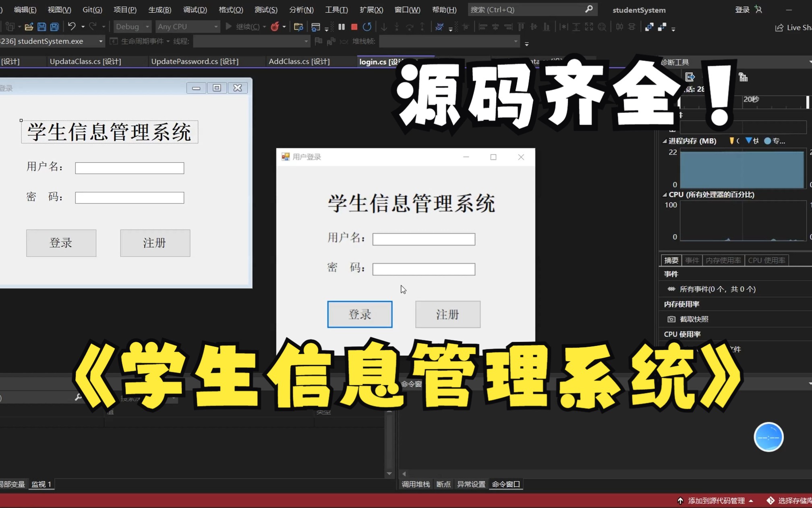Switch to UpdatePassword.cs [设计] tab
The width and height of the screenshot is (812, 508).
pyautogui.click(x=195, y=61)
